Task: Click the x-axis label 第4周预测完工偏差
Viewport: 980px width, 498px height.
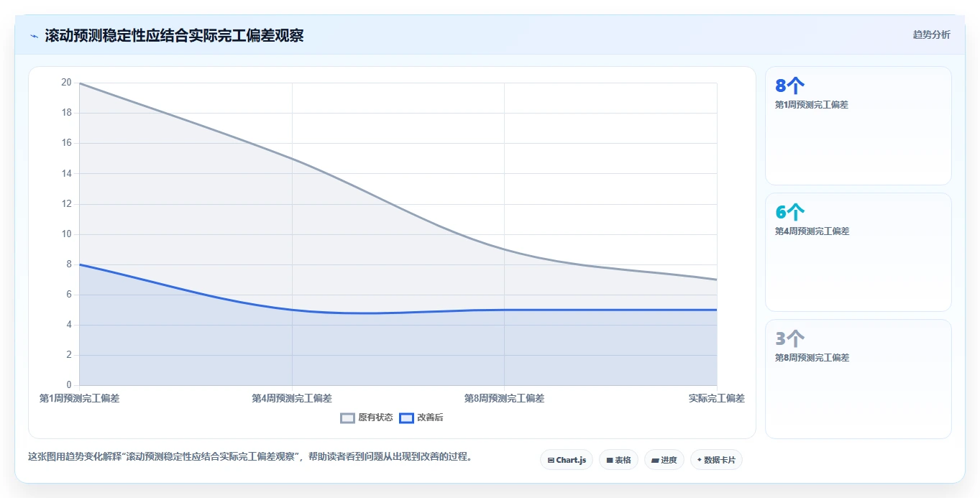Action: coord(292,398)
